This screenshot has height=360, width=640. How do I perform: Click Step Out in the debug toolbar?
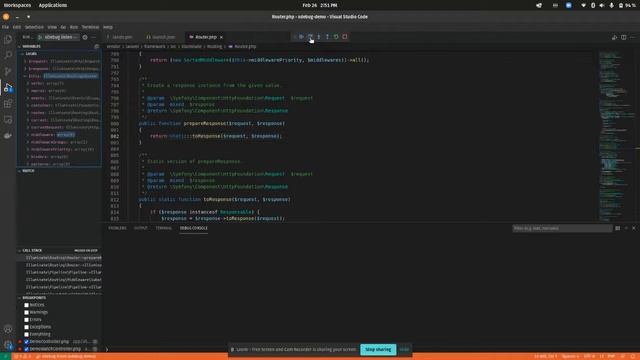click(327, 37)
